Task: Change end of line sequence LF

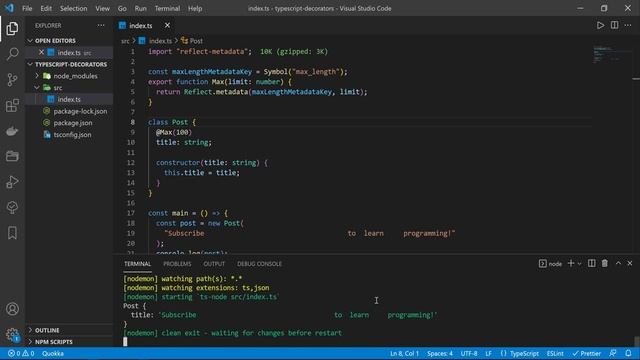Action: 488,353
